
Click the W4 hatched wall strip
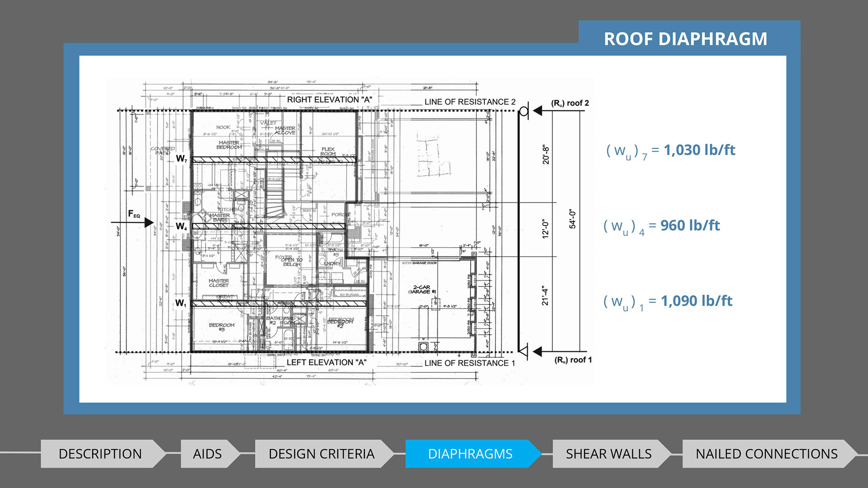coord(269,226)
